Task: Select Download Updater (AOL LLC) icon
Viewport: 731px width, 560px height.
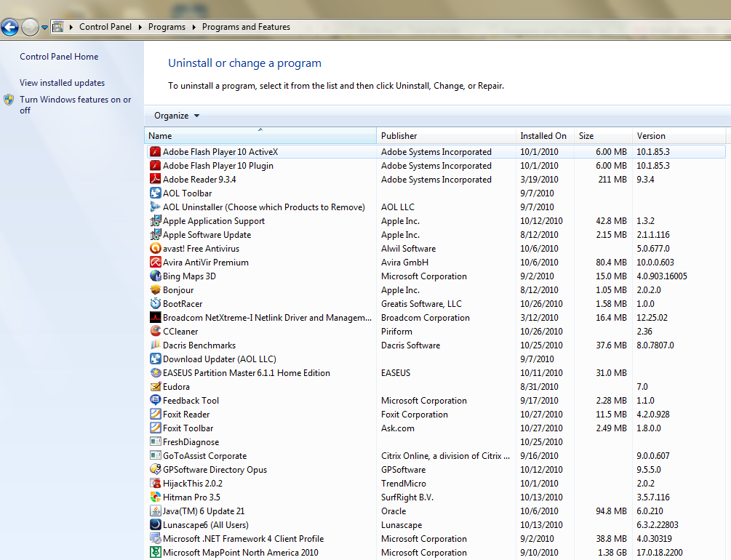Action: (155, 359)
